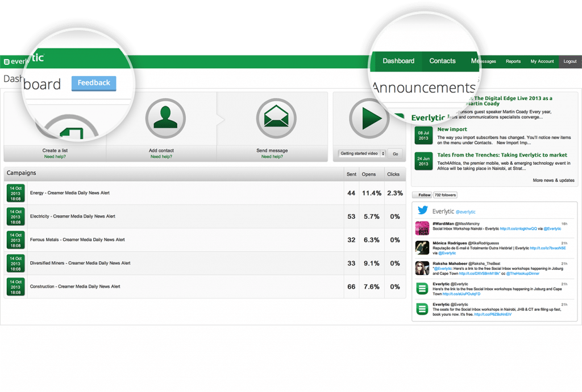Click the Send message envelope icon
582x392 pixels.
[x=276, y=118]
